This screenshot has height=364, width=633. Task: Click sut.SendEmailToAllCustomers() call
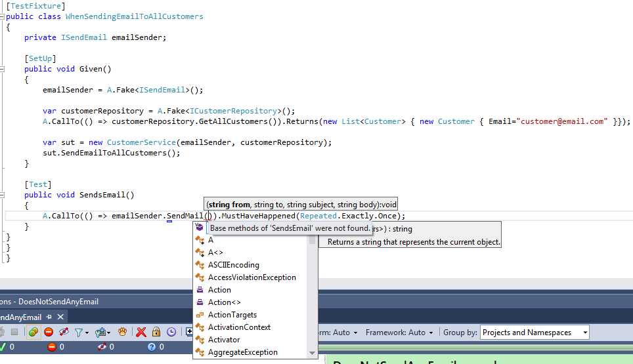coord(111,153)
